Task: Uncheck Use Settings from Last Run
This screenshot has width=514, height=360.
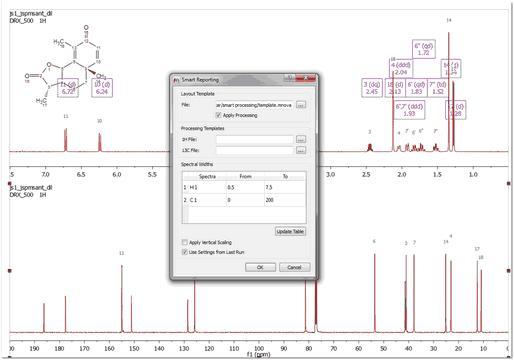Action: click(185, 252)
